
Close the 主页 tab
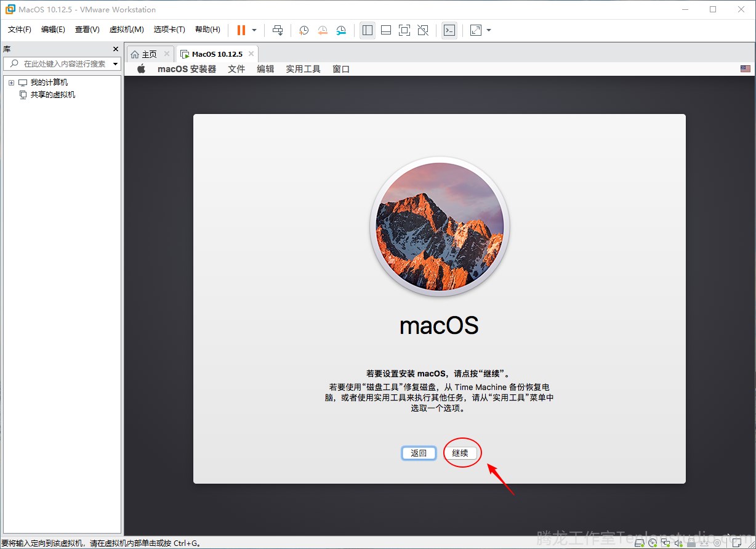tap(167, 54)
